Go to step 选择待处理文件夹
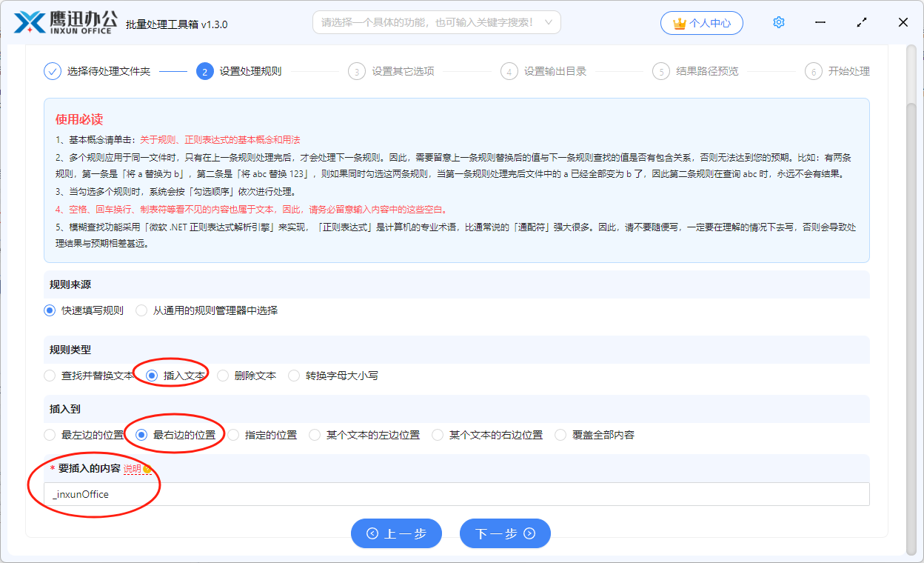The height and width of the screenshot is (563, 924). pos(109,71)
